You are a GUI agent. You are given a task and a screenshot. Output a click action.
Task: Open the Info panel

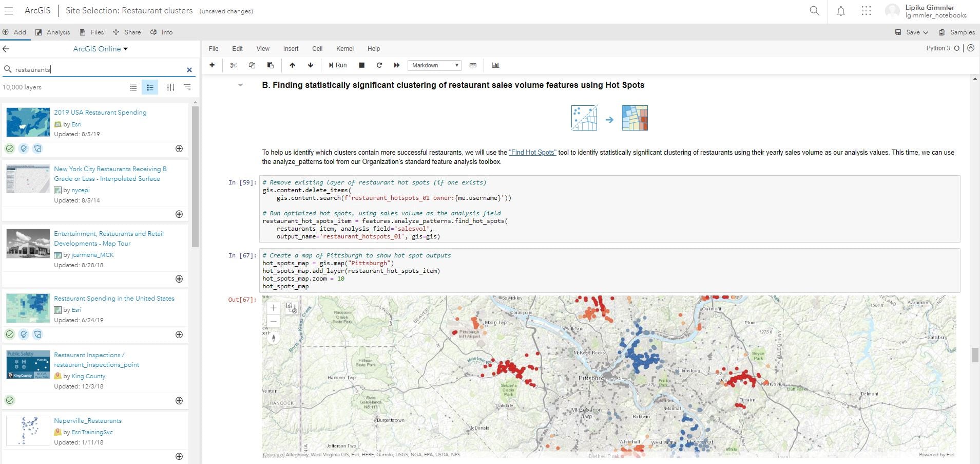[161, 32]
